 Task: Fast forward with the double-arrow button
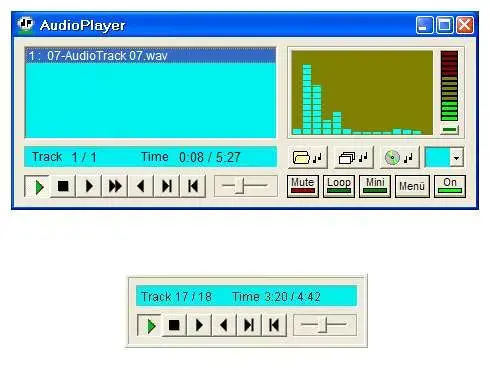pyautogui.click(x=115, y=186)
